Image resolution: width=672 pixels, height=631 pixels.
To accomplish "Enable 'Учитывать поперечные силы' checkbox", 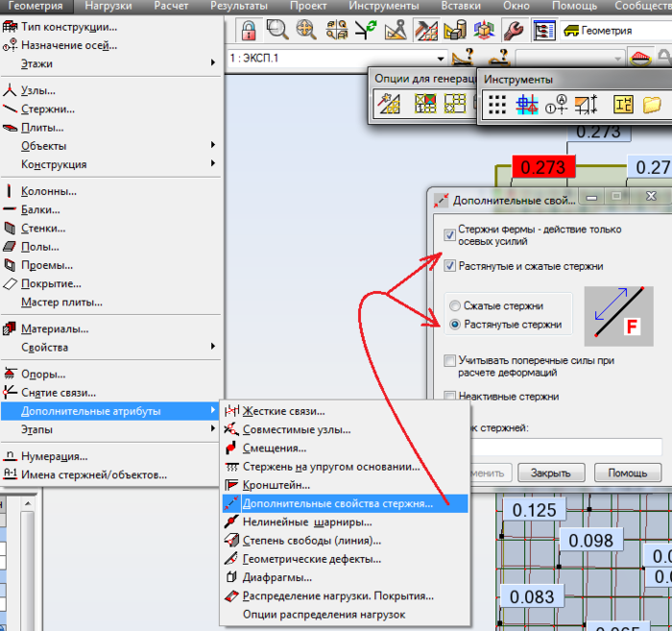I will tap(449, 360).
